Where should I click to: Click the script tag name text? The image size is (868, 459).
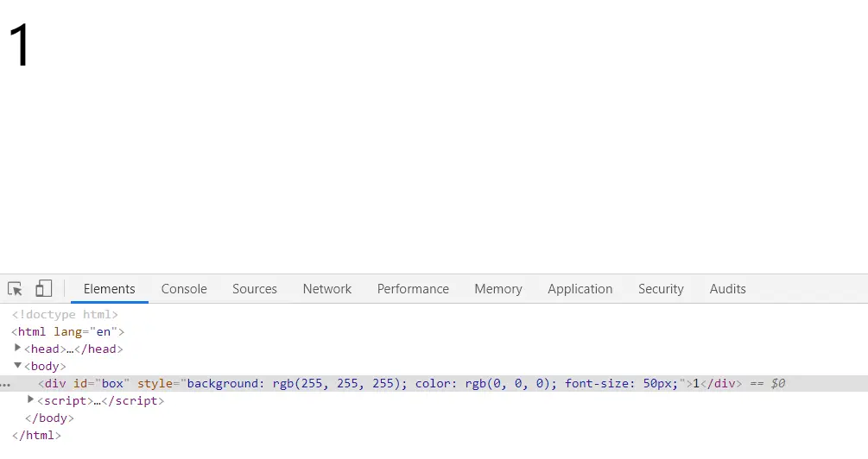pyautogui.click(x=65, y=400)
